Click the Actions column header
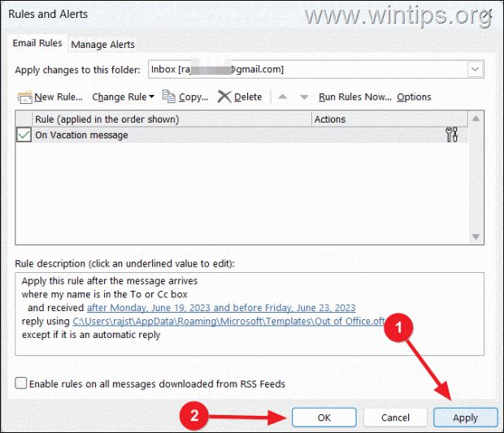 point(389,119)
